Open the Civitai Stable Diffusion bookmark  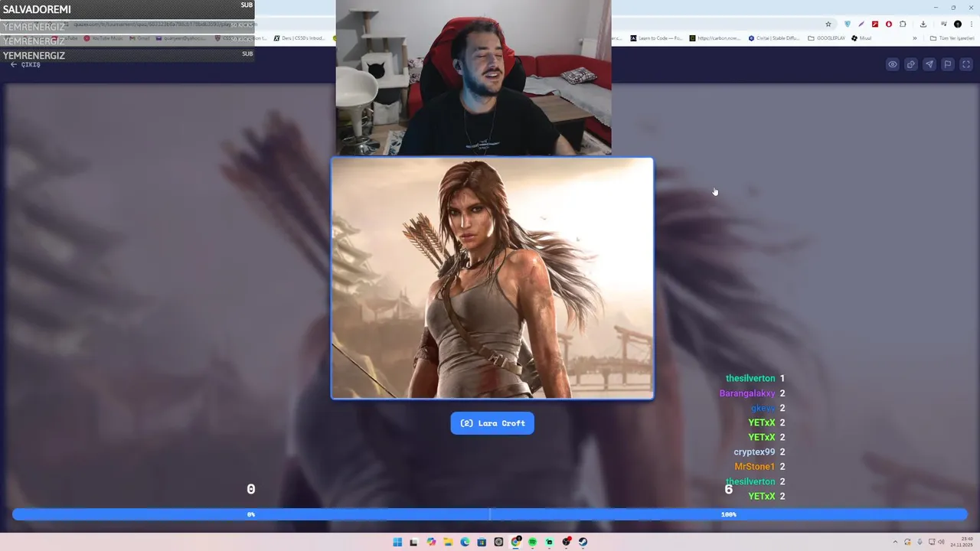tap(774, 38)
